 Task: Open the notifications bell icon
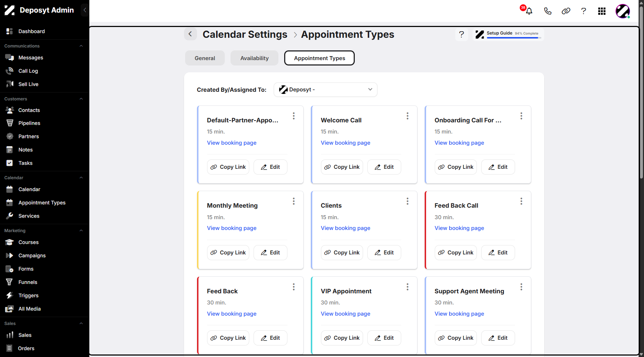pos(529,11)
